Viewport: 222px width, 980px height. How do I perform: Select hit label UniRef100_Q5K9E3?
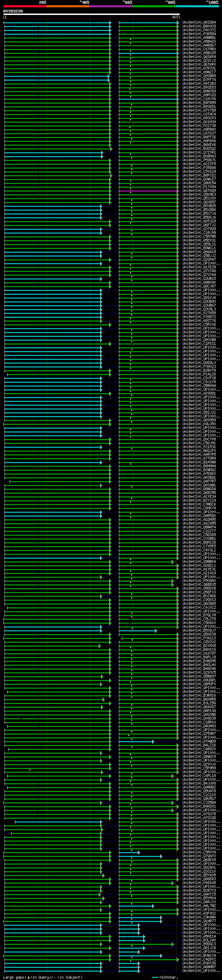199,194
